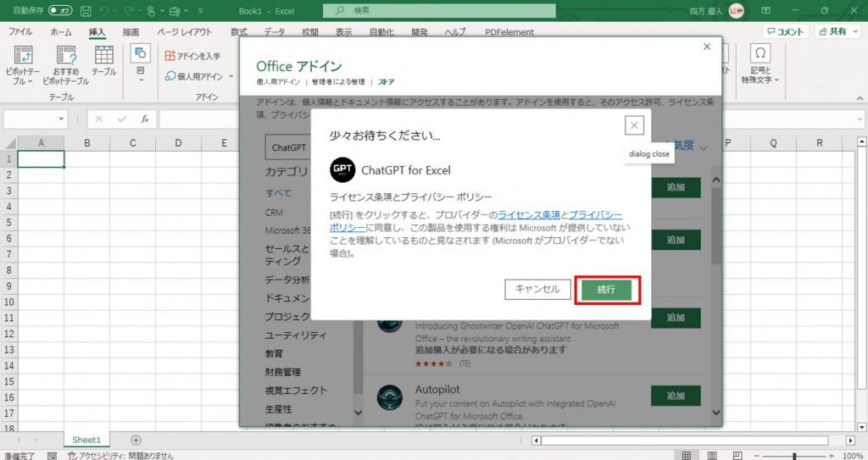Click 追加 button beside Ghostwriter add-in

[676, 318]
